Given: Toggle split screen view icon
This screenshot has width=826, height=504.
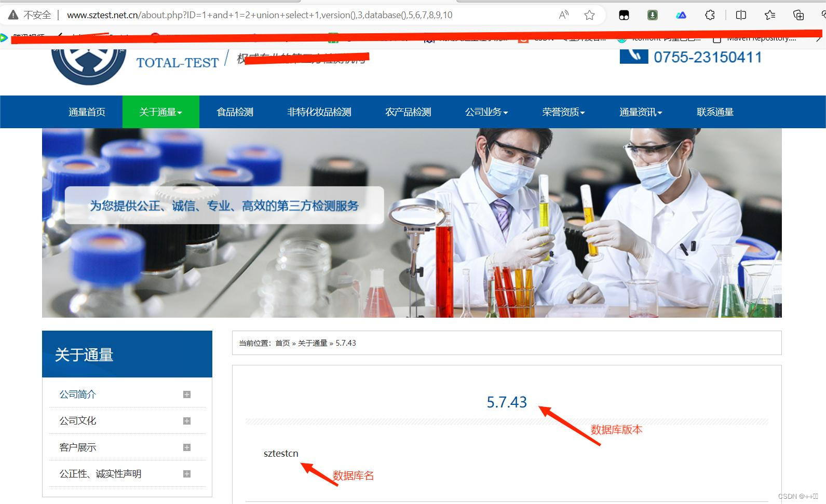Looking at the screenshot, I should coord(741,15).
